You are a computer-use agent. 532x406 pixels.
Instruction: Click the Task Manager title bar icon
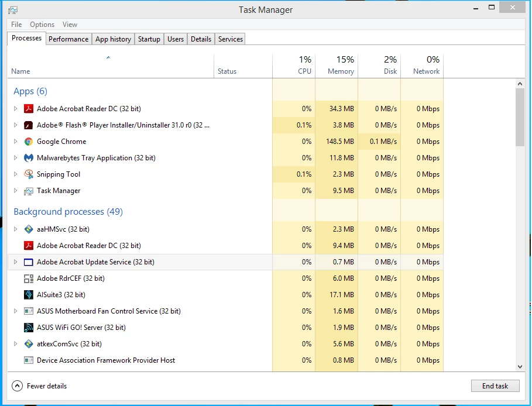click(x=13, y=10)
